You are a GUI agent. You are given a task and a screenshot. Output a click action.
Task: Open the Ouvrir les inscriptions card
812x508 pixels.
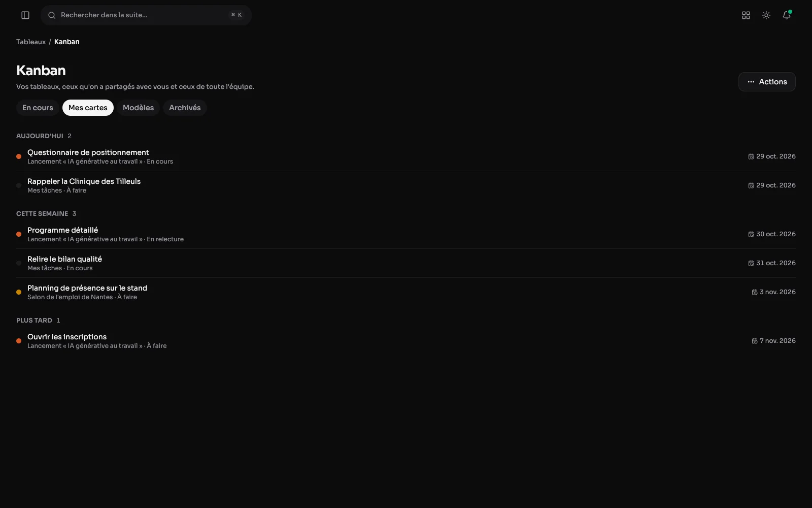pyautogui.click(x=406, y=341)
